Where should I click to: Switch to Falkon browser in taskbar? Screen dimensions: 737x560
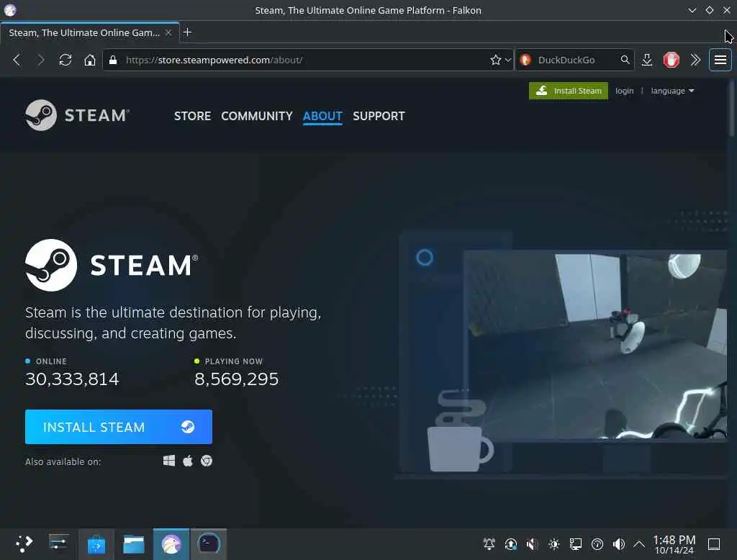pos(171,544)
